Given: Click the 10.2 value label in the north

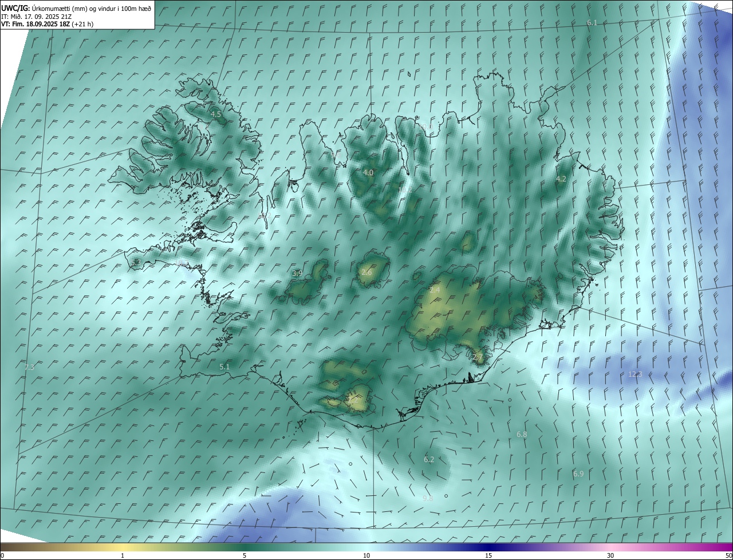Looking at the screenshot, I should click(x=405, y=190).
